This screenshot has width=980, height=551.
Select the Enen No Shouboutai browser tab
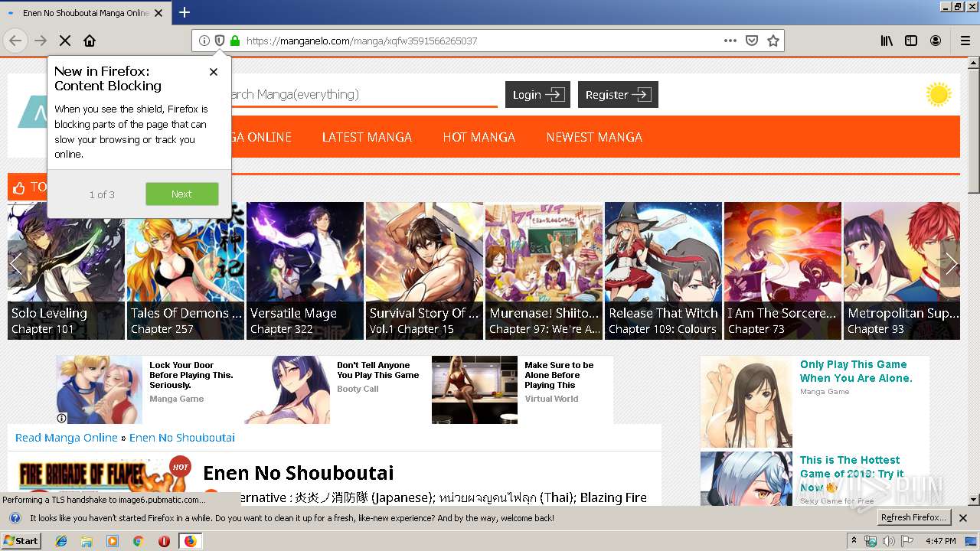click(x=84, y=12)
